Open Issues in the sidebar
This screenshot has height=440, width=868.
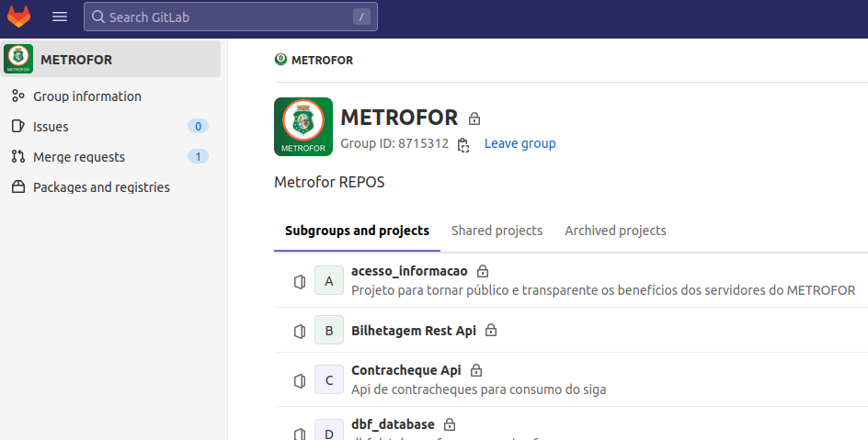coord(51,127)
